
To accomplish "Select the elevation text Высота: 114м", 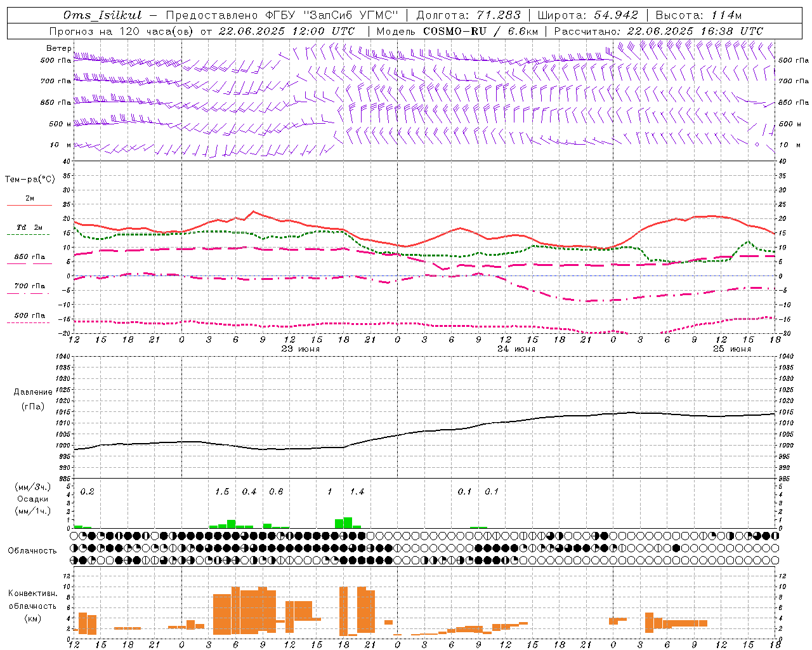I will [x=699, y=15].
